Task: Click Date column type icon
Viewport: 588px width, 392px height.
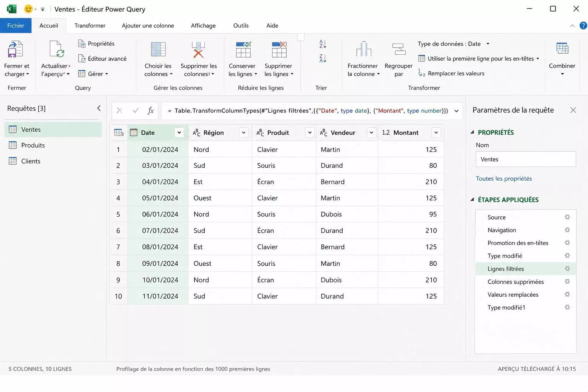Action: (x=134, y=133)
